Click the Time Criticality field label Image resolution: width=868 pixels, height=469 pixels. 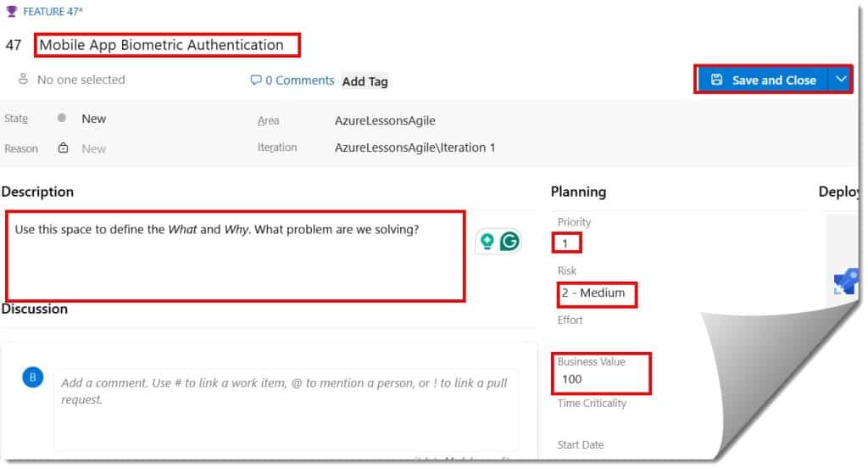pos(592,403)
